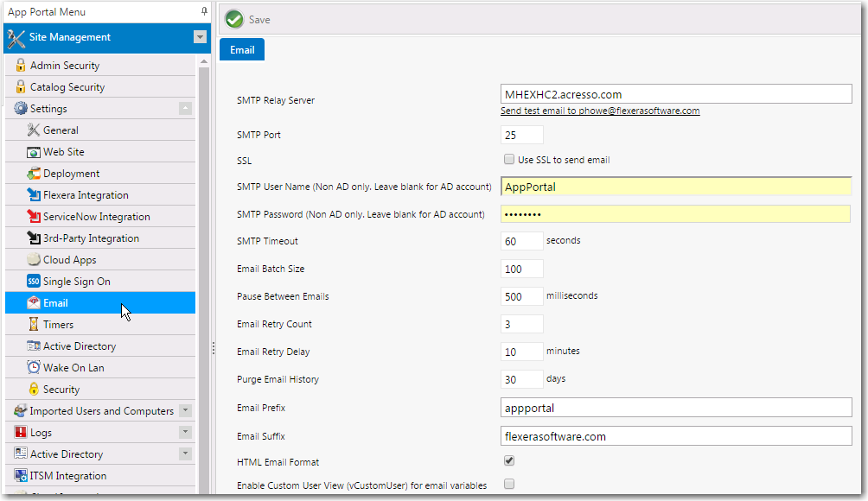Click the SMTP Relay Server input field
The image size is (868, 501).
point(674,93)
